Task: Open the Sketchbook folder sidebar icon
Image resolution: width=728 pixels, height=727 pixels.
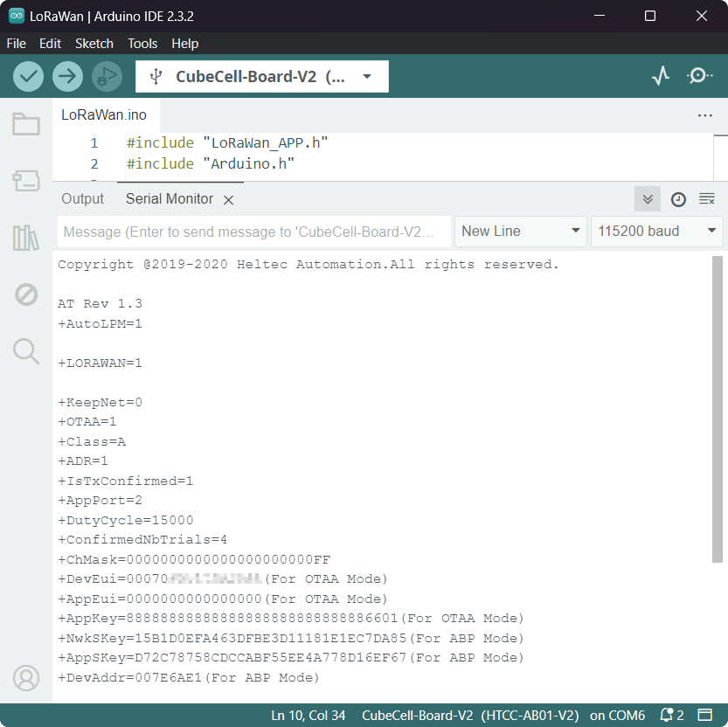Action: (25, 124)
